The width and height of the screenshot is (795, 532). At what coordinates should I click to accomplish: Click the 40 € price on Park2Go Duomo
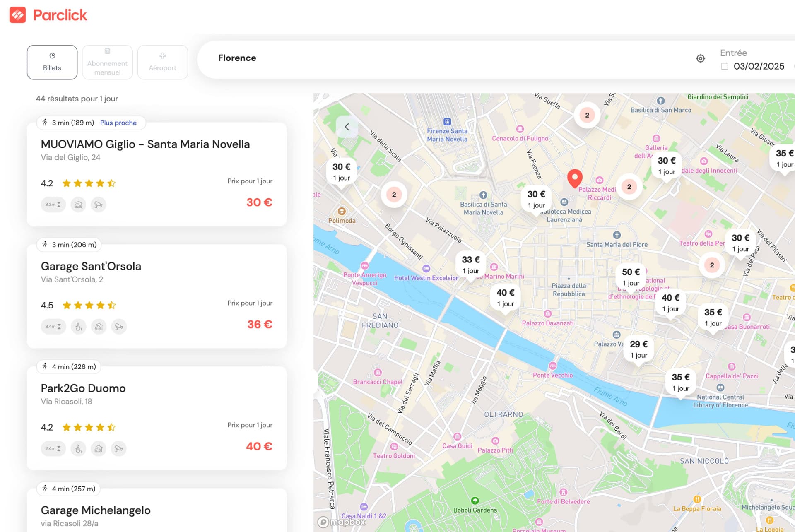tap(259, 446)
